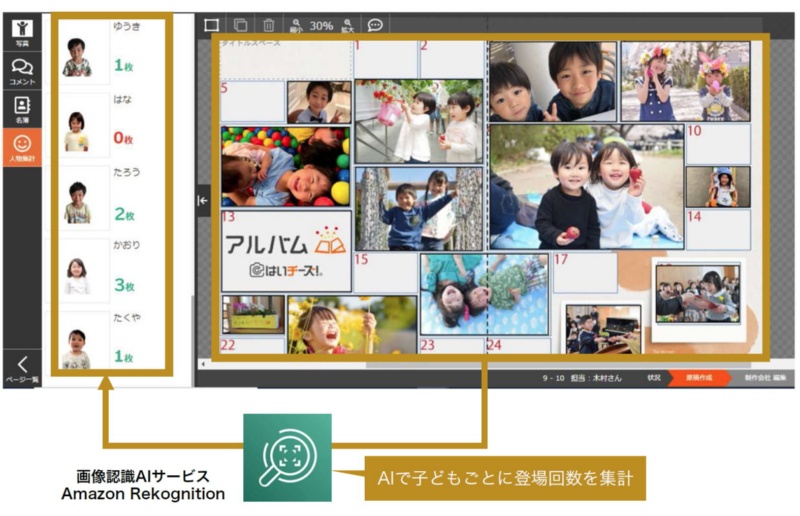Viewport: 800px width, 516px height.
Task: Go back to ページ一覧 page list
Action: [21, 369]
